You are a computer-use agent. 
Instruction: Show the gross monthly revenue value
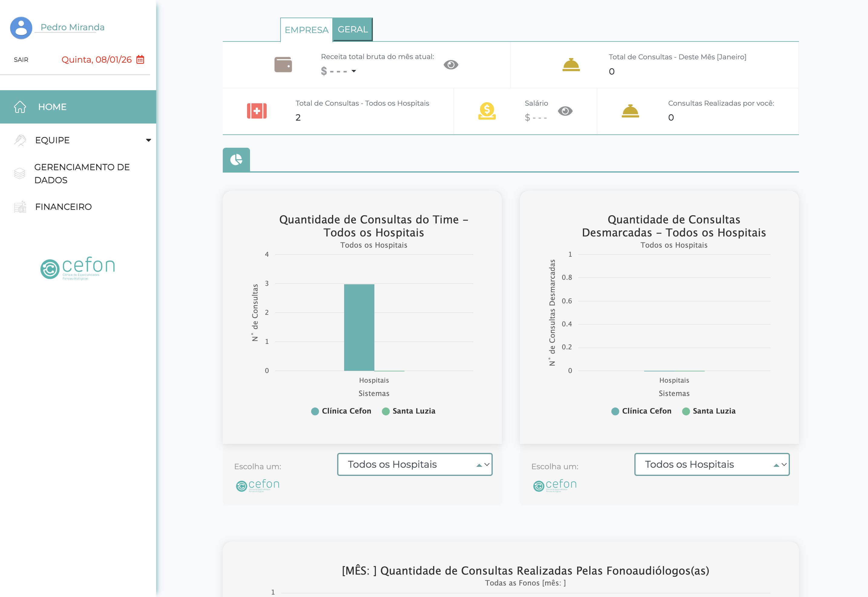tap(451, 65)
